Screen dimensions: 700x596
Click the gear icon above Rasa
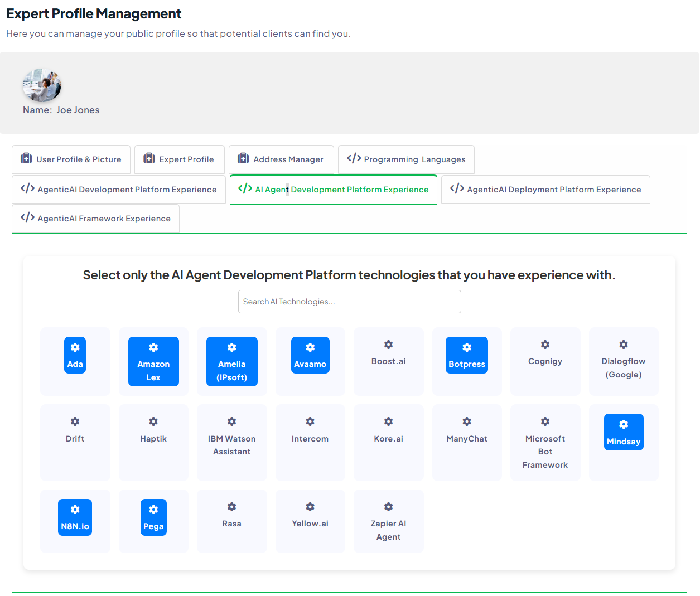click(231, 507)
